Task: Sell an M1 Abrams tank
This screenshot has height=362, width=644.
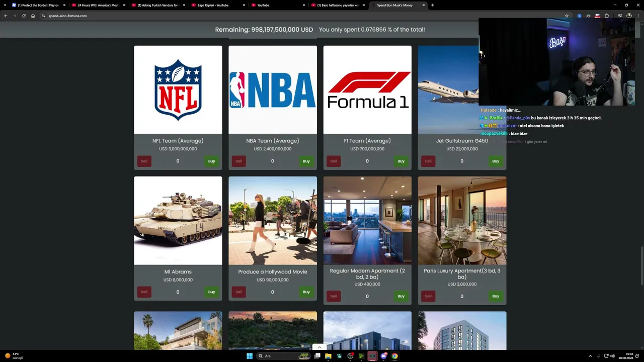Action: pyautogui.click(x=144, y=292)
